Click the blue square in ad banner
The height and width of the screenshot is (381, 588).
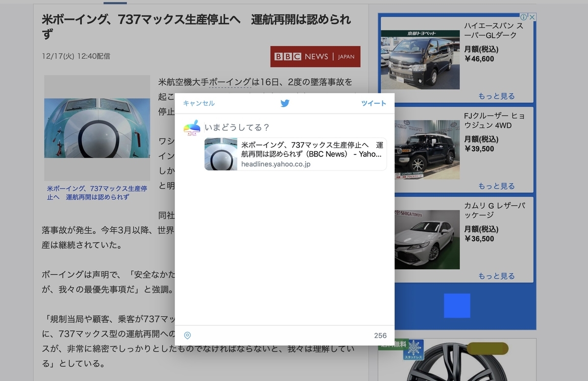(x=457, y=306)
